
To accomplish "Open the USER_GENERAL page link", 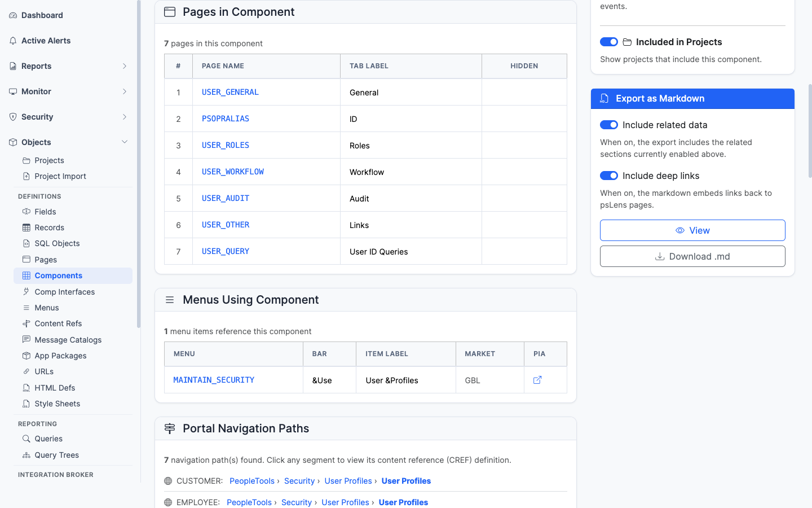I will tap(230, 92).
